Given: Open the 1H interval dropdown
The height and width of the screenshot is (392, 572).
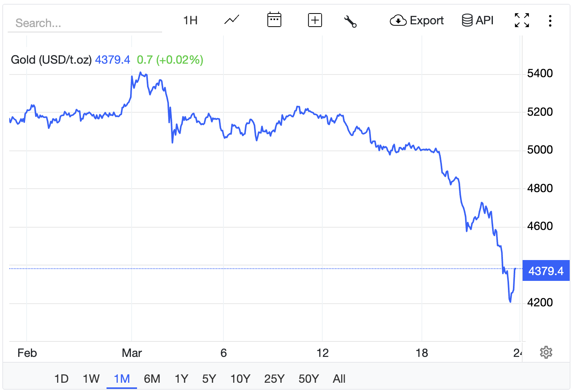Looking at the screenshot, I should (190, 20).
